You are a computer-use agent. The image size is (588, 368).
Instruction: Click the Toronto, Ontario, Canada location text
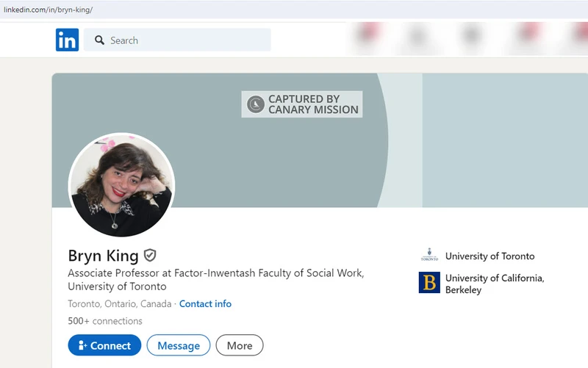pyautogui.click(x=119, y=304)
